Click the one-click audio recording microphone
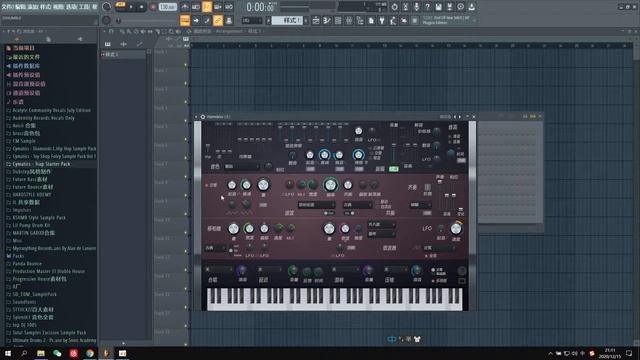The width and height of the screenshot is (640, 360). point(416,7)
